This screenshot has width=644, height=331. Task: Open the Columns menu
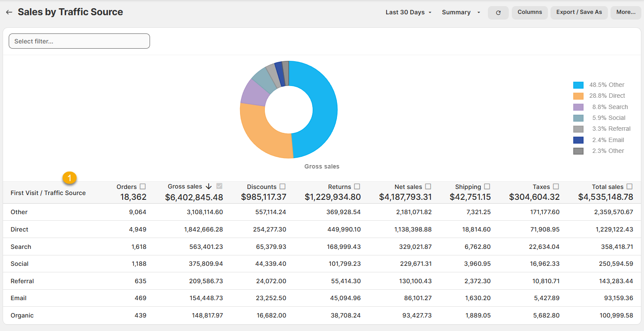click(530, 12)
